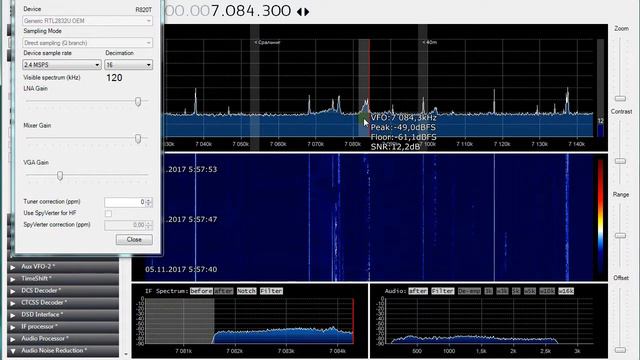Toggle Audio spectrum Filter option
The image size is (640, 360).
click(443, 291)
